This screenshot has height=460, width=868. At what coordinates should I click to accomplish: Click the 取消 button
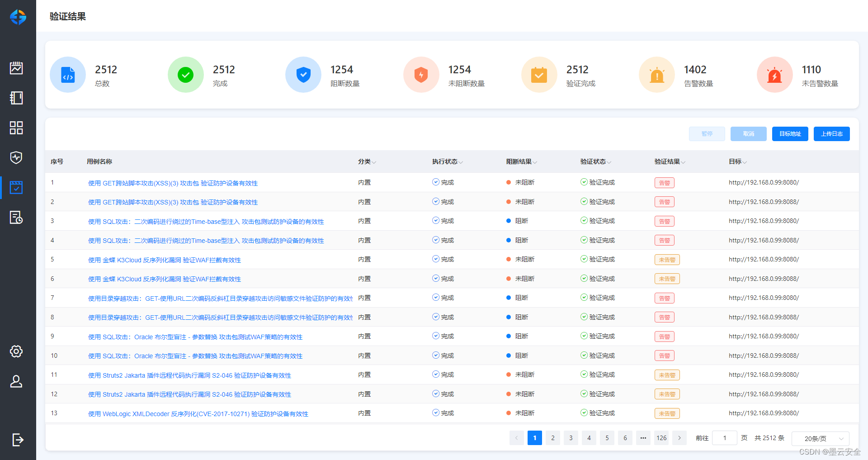(x=749, y=134)
